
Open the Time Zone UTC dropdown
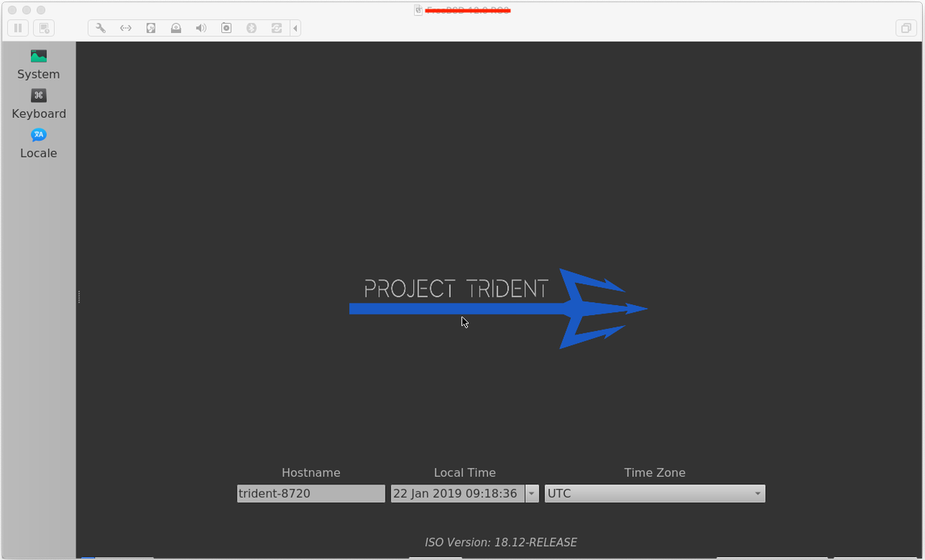coord(654,494)
